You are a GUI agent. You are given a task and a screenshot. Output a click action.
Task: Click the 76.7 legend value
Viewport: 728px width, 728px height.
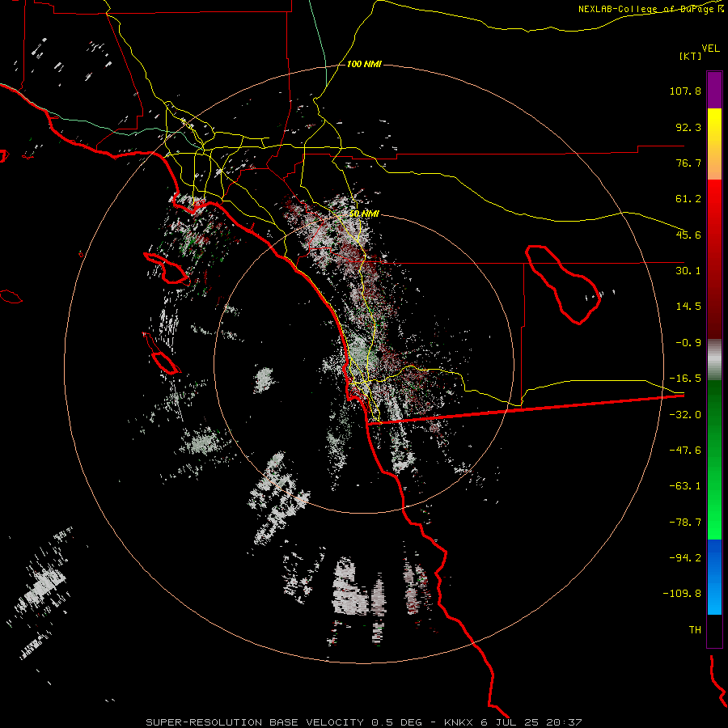(688, 163)
